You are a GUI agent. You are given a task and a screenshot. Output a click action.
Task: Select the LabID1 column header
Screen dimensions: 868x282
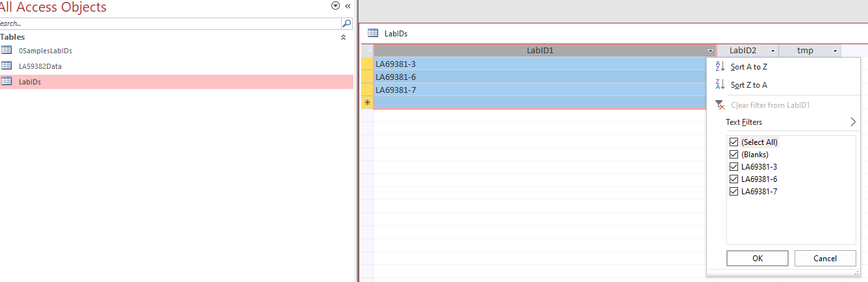[x=540, y=50]
